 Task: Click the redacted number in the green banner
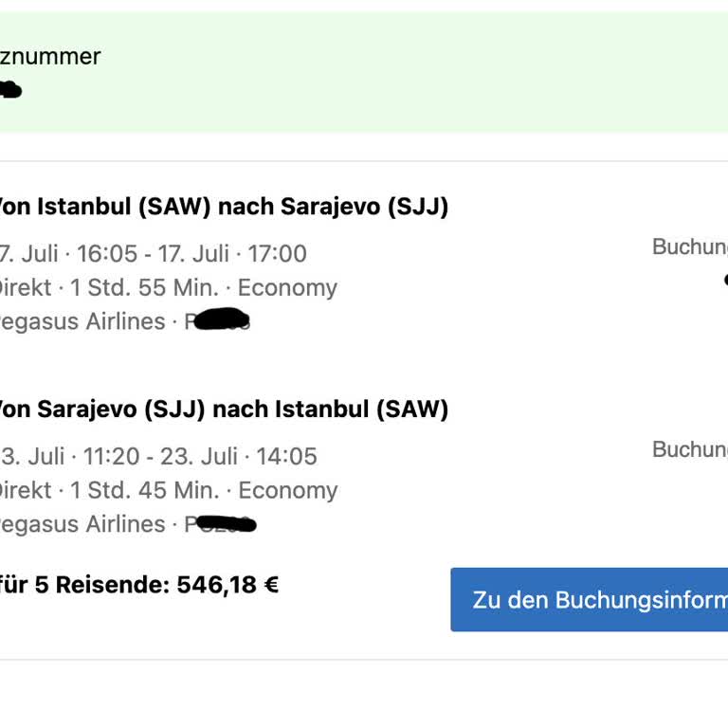click(x=9, y=90)
